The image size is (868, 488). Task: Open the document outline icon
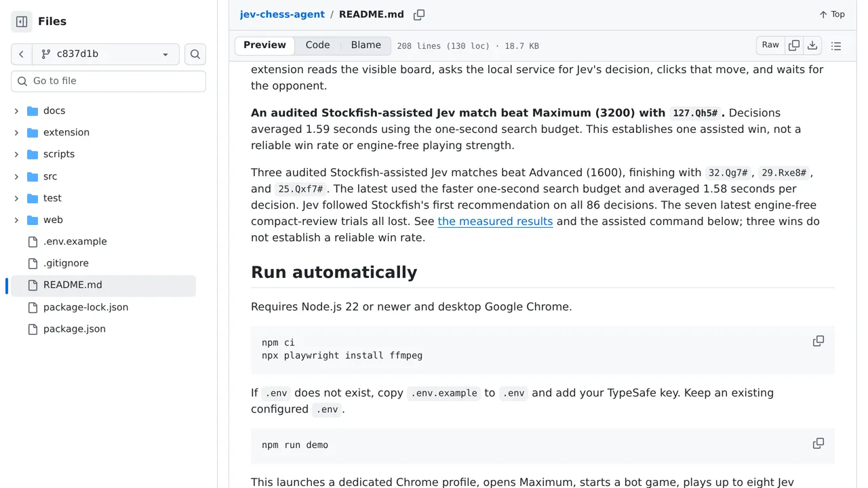click(x=836, y=45)
